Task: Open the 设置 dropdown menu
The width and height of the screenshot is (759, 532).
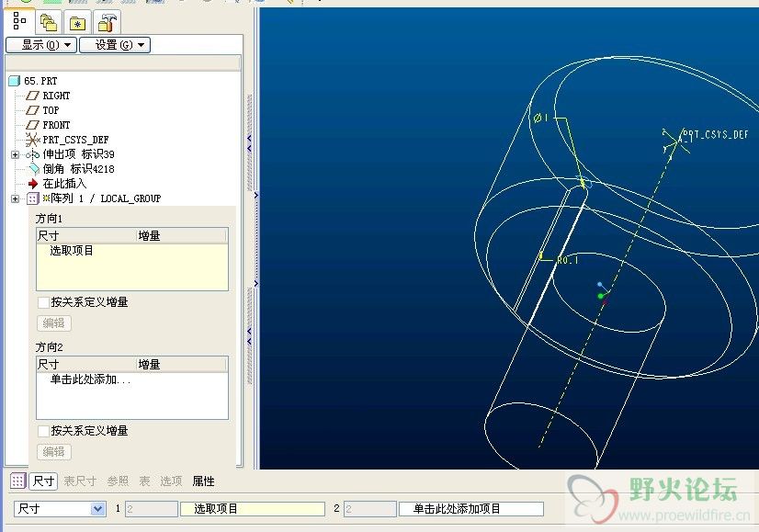Action: [x=115, y=45]
